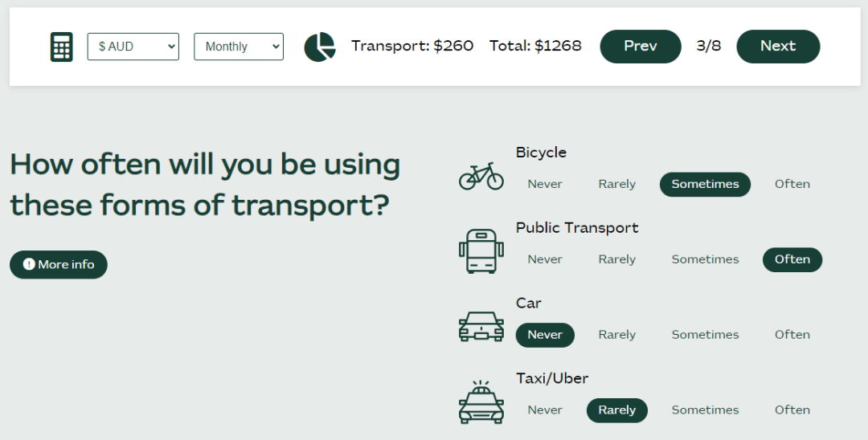Click the Transport: $260 cost label
Viewport: 868px width, 440px height.
click(x=411, y=46)
